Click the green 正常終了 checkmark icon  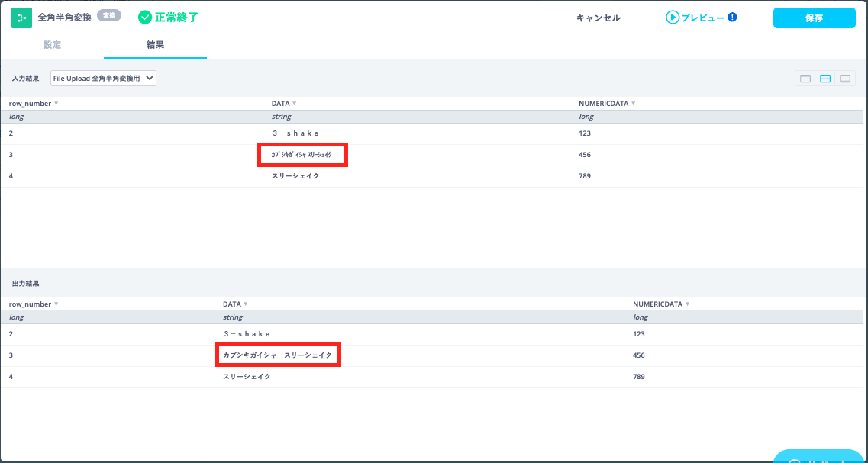144,18
